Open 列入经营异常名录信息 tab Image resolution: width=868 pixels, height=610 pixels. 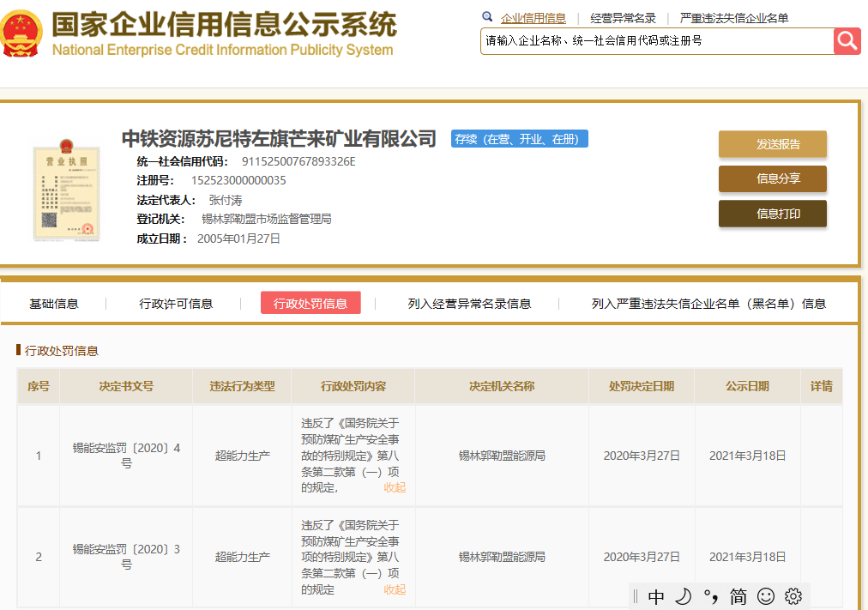(469, 304)
